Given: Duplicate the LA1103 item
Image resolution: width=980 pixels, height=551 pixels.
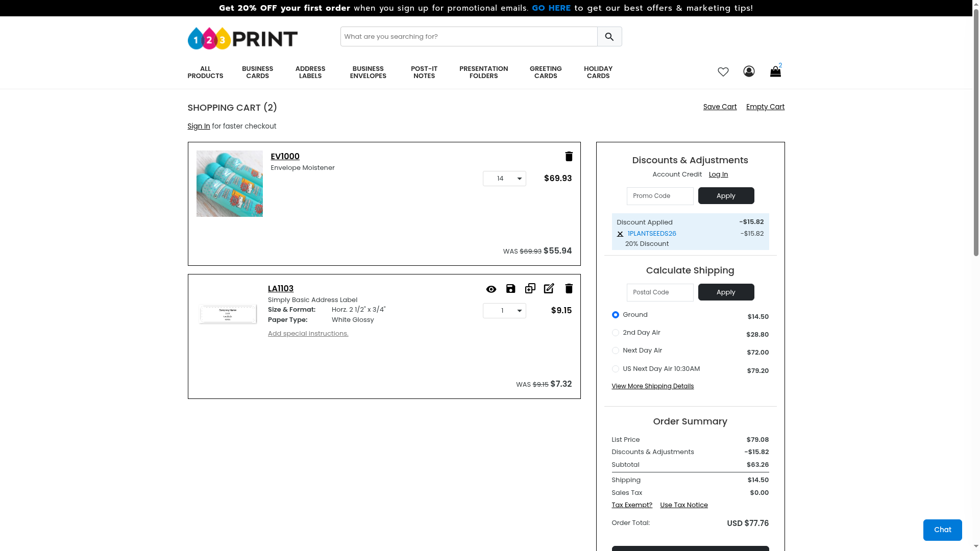Looking at the screenshot, I should tap(530, 289).
